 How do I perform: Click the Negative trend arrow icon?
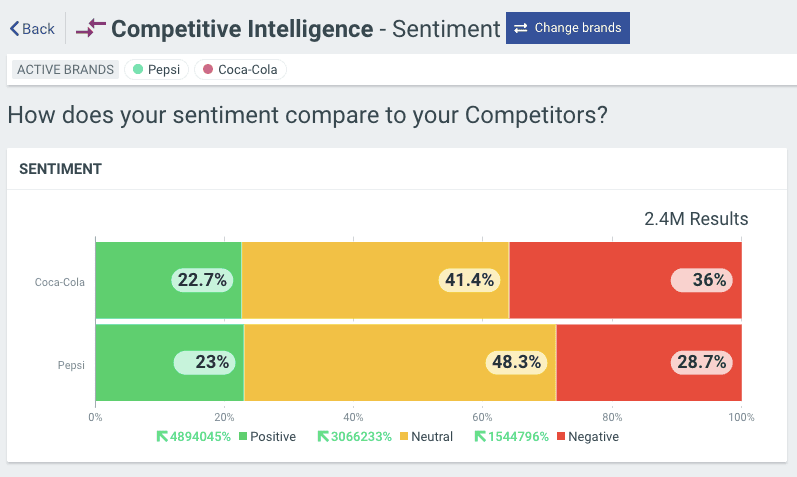480,436
